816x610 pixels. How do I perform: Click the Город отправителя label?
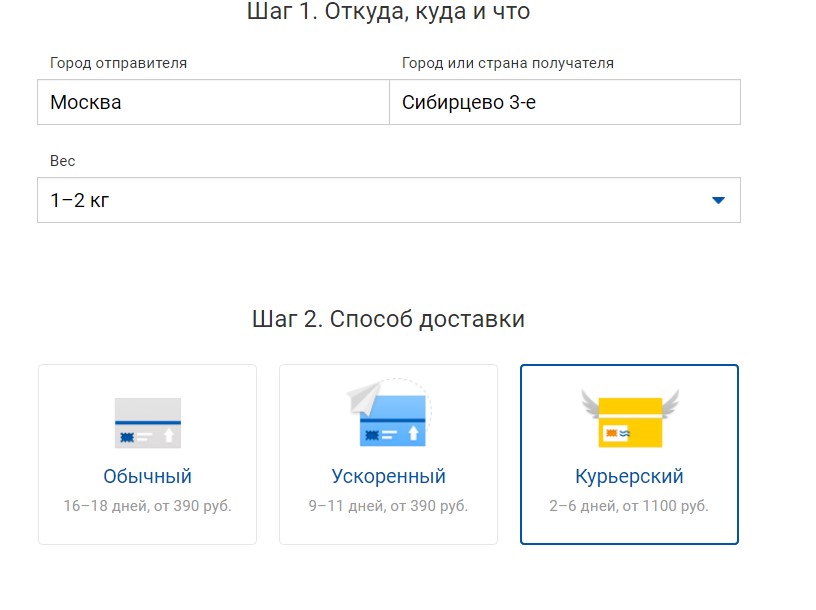tap(118, 63)
